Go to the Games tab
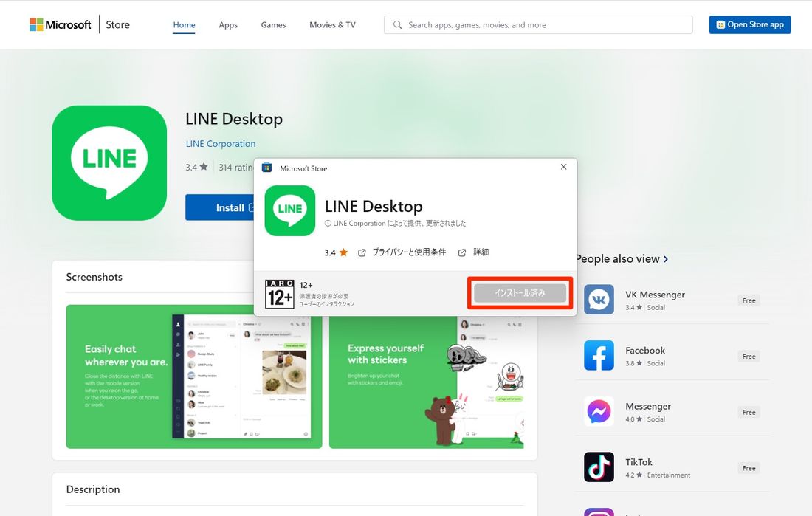The height and width of the screenshot is (516, 812). [x=273, y=25]
